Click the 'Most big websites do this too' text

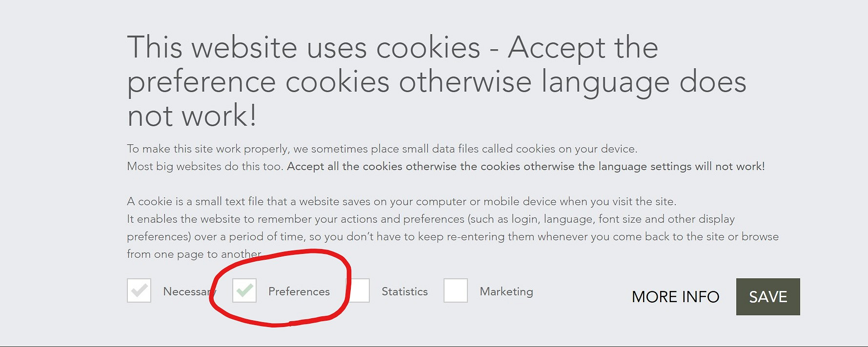[205, 166]
